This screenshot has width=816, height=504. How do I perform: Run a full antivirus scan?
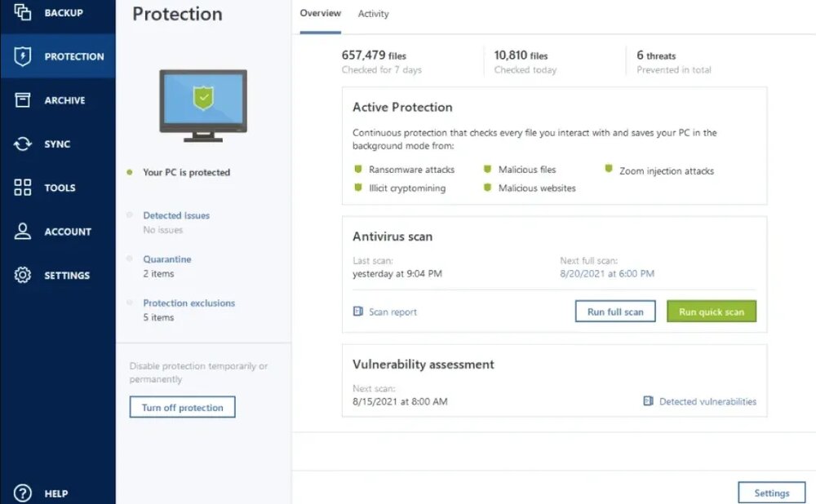pos(614,311)
